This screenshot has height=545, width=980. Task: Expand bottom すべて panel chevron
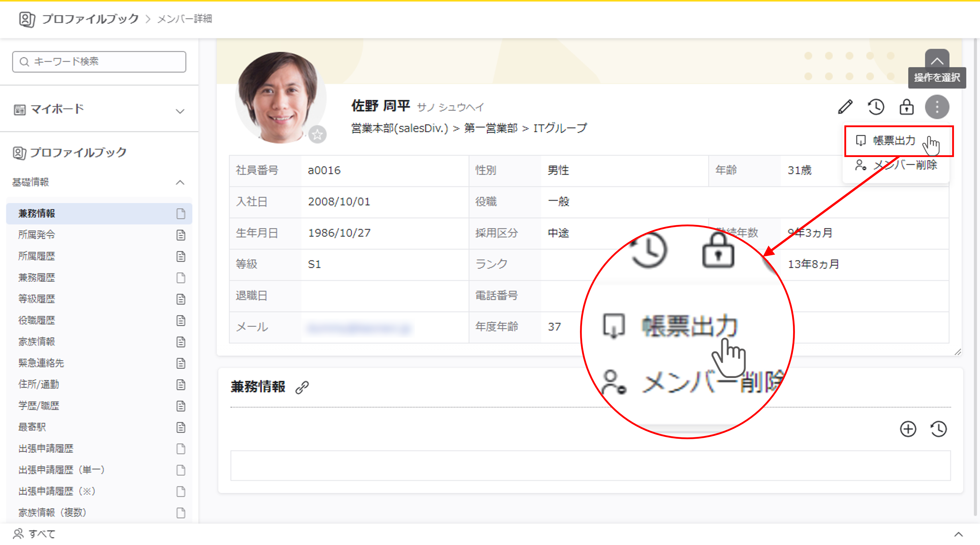tap(958, 534)
